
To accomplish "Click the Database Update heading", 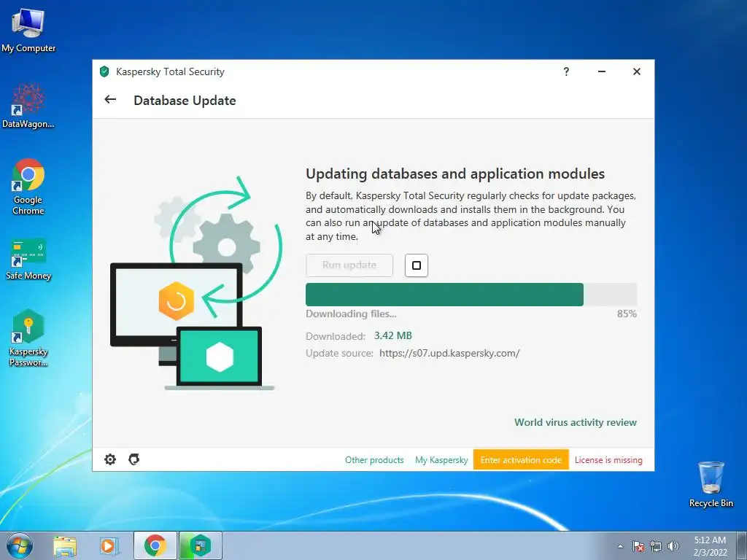I will 185,101.
